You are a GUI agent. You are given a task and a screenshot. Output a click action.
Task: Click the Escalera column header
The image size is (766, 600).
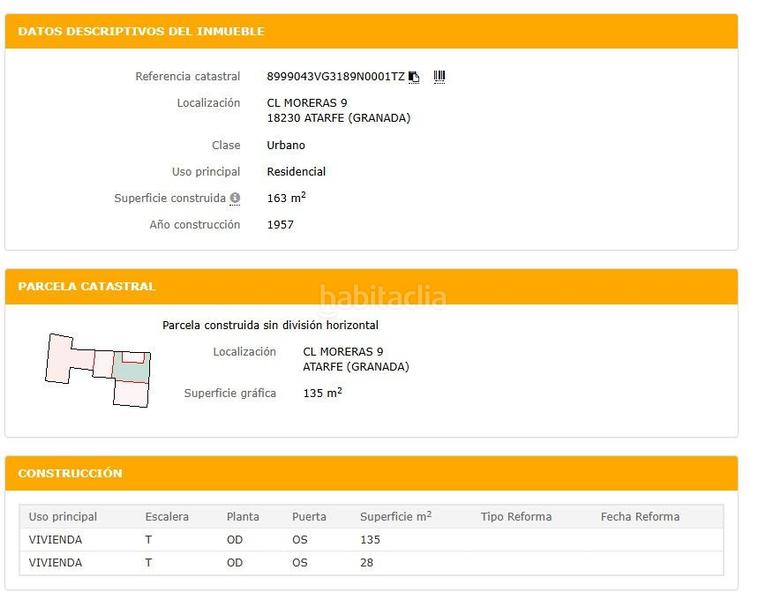click(167, 517)
